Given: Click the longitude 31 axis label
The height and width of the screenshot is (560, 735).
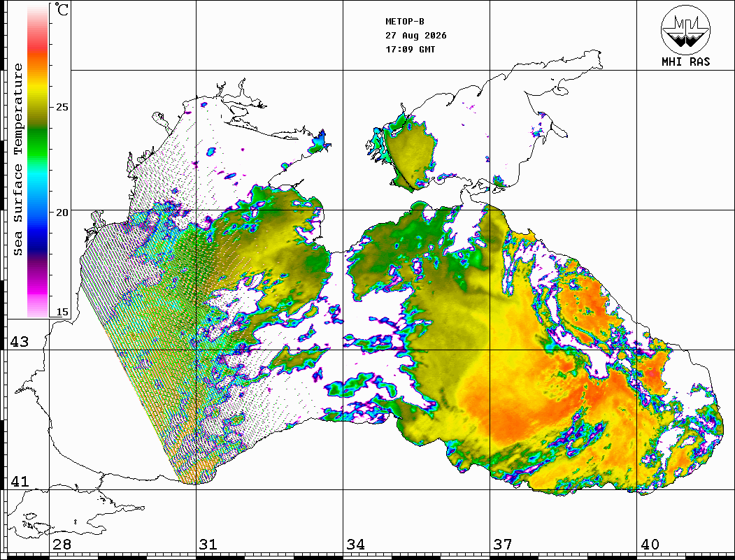Looking at the screenshot, I should point(208,544).
